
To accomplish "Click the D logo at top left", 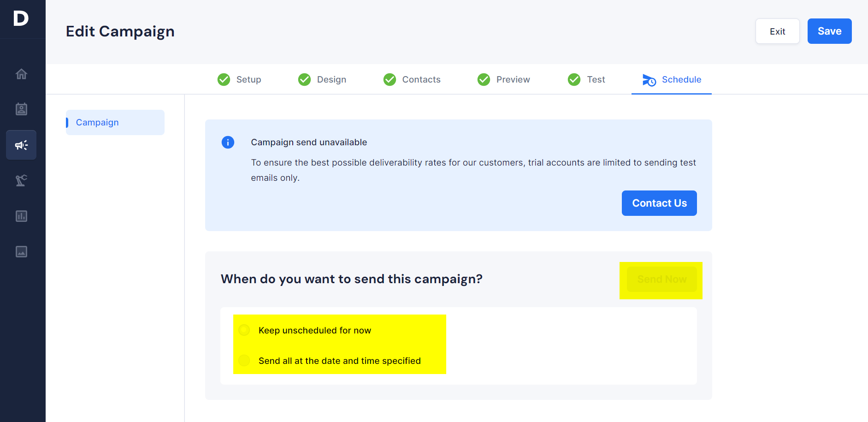I will (x=21, y=18).
